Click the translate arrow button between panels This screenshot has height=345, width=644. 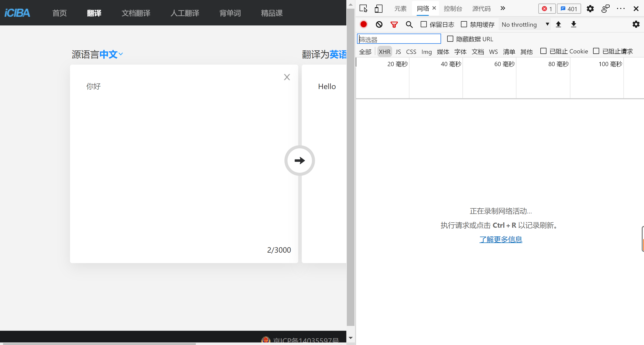(299, 161)
